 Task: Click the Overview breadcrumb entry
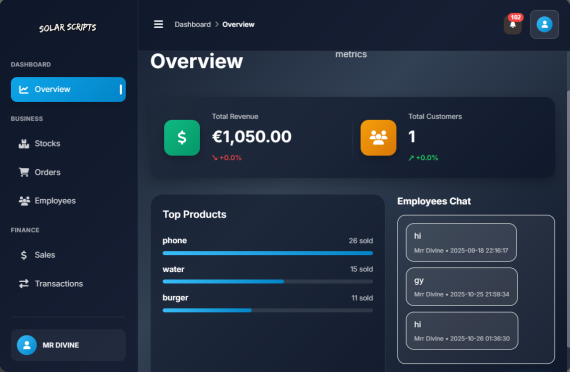(x=238, y=24)
